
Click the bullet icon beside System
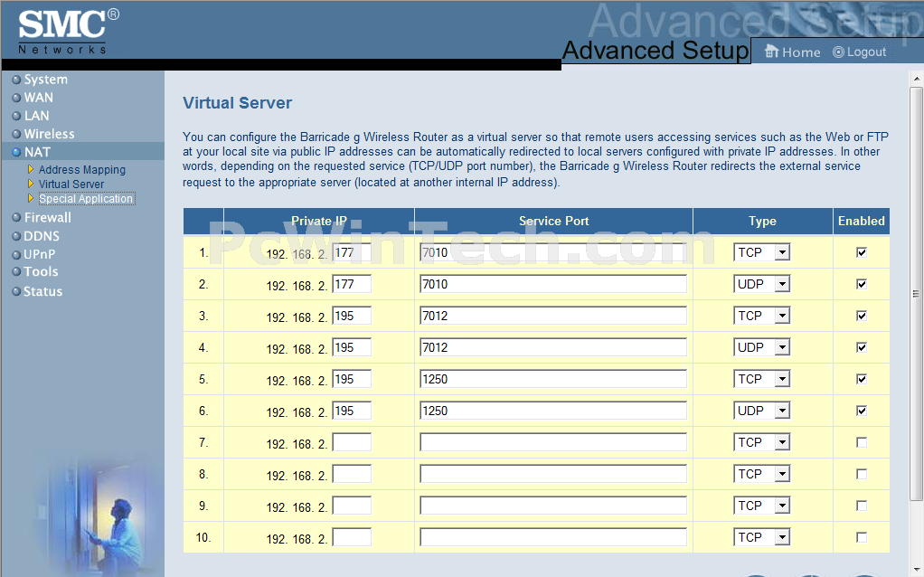[x=16, y=80]
